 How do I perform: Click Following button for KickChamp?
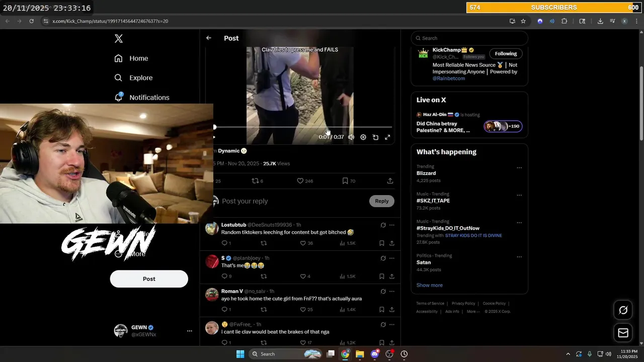pyautogui.click(x=506, y=54)
